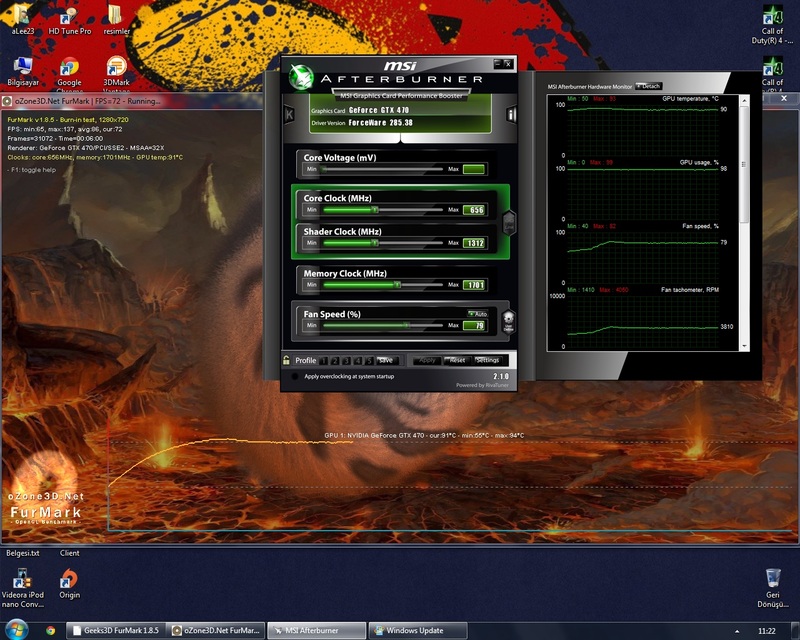Click the GPU temperature graph in monitor

click(643, 130)
